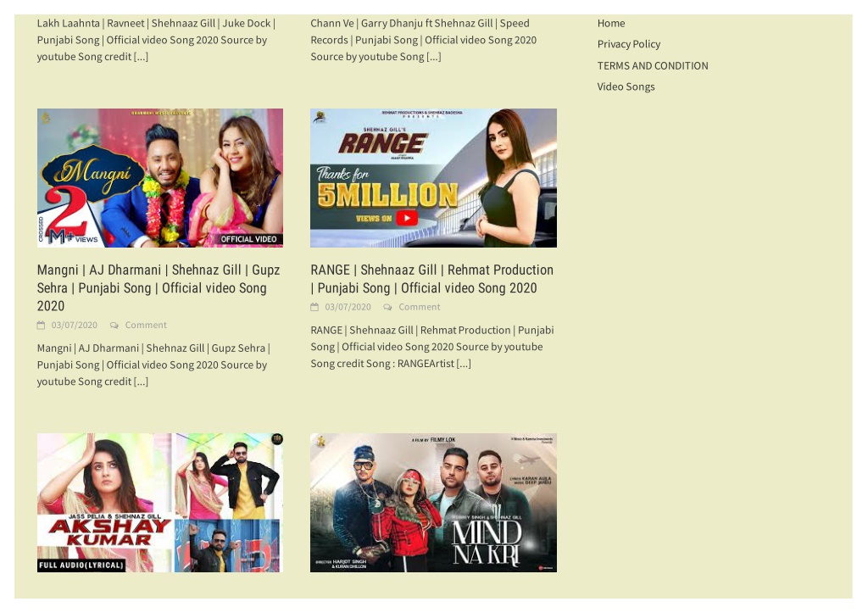Click comment bubble icon under RANGE post
The image size is (868, 613).
click(387, 307)
